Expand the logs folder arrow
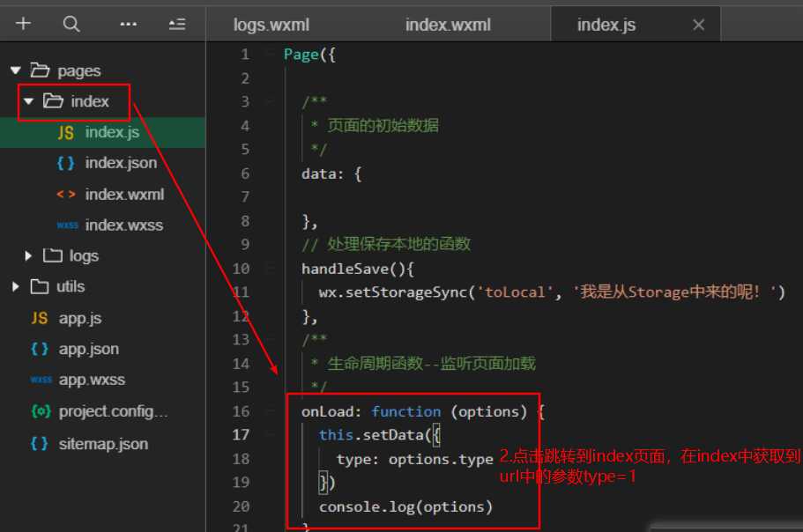This screenshot has width=803, height=532. 28,255
